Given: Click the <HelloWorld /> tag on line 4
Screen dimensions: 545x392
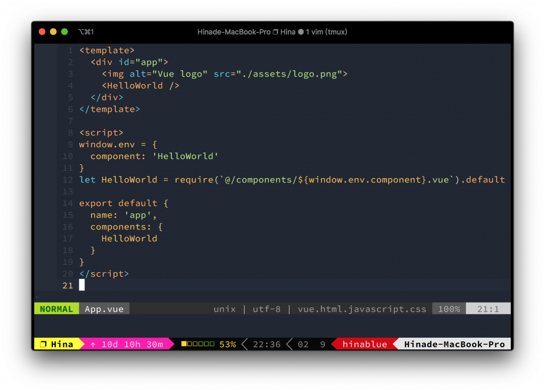Looking at the screenshot, I should click(x=141, y=86).
